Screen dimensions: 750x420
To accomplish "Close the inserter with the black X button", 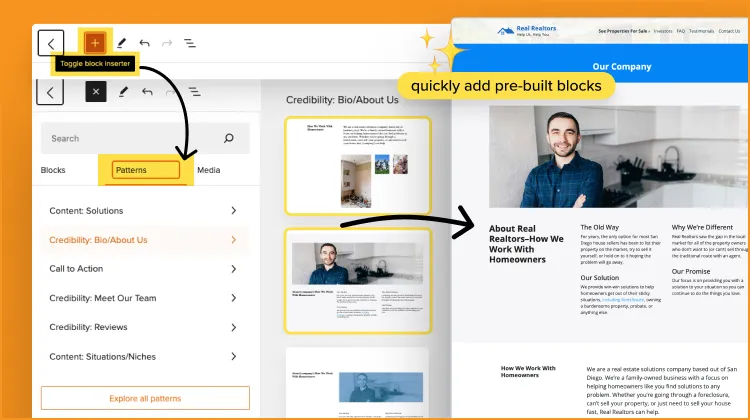I will [95, 92].
